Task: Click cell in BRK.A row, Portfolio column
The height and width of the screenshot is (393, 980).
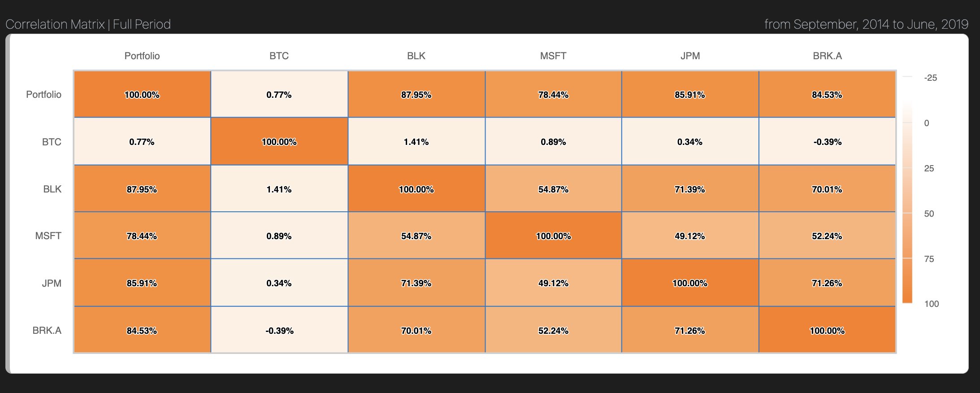Action: (142, 331)
